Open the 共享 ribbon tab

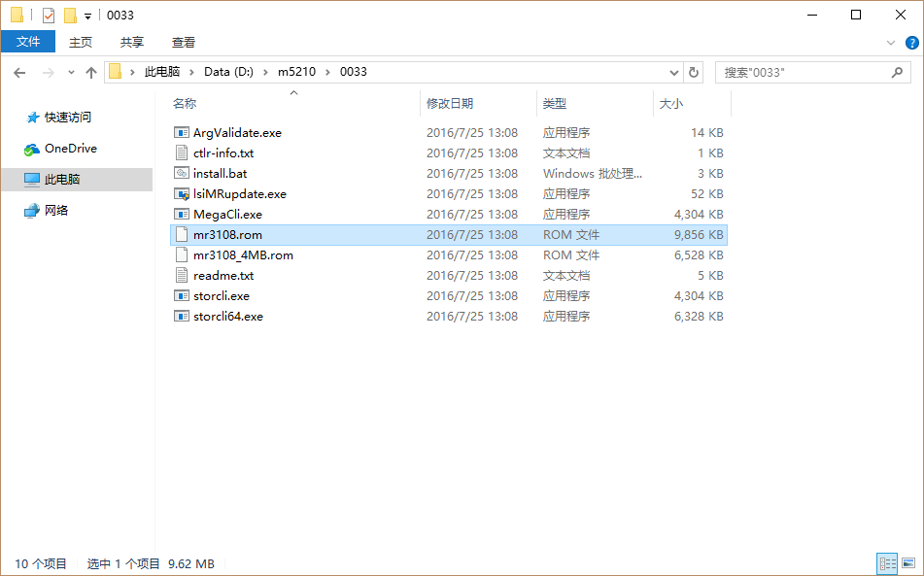[x=132, y=42]
